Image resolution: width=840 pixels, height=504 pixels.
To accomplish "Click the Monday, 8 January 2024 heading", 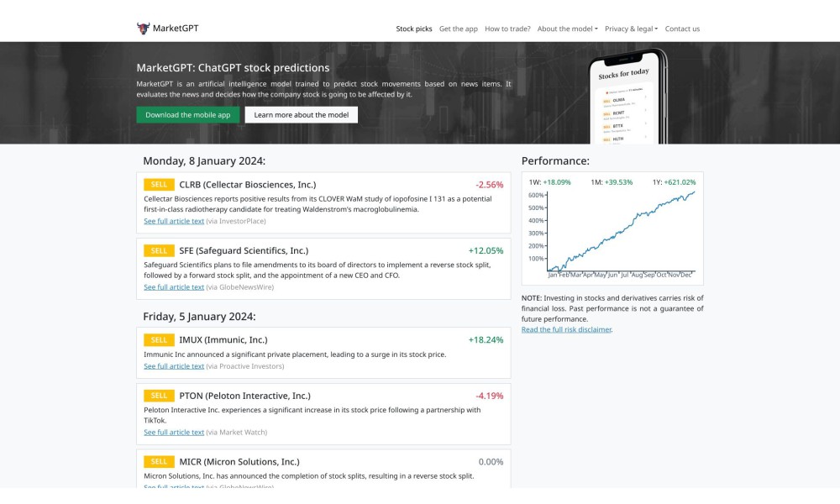I will 204,161.
